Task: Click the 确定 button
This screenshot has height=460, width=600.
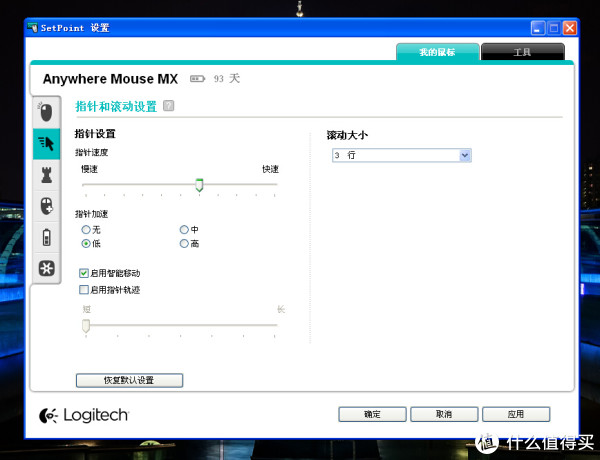Action: [x=372, y=414]
